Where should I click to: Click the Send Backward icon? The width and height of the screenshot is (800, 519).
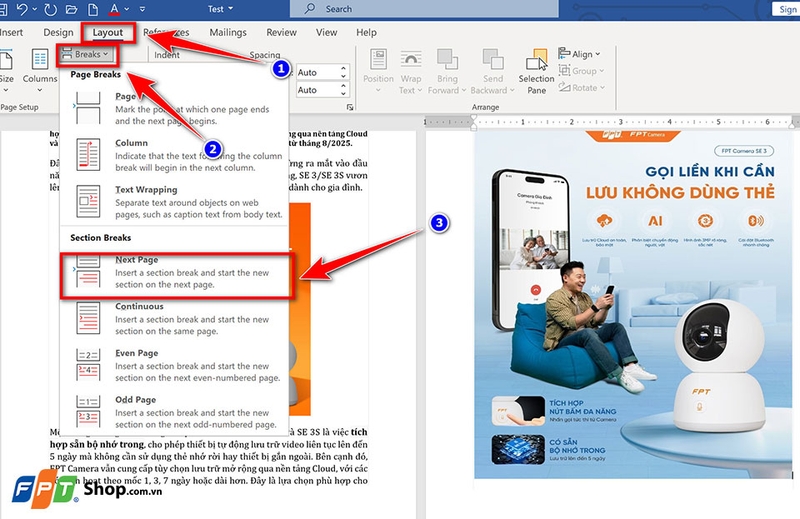coord(492,70)
